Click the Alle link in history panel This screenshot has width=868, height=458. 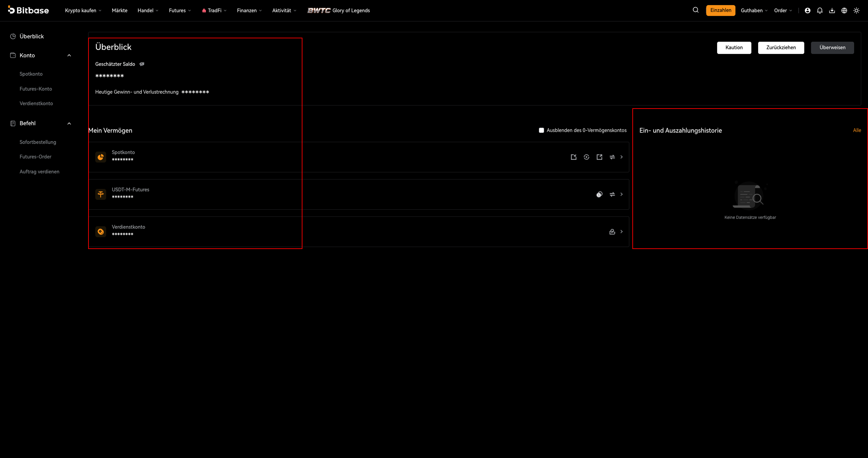point(857,130)
